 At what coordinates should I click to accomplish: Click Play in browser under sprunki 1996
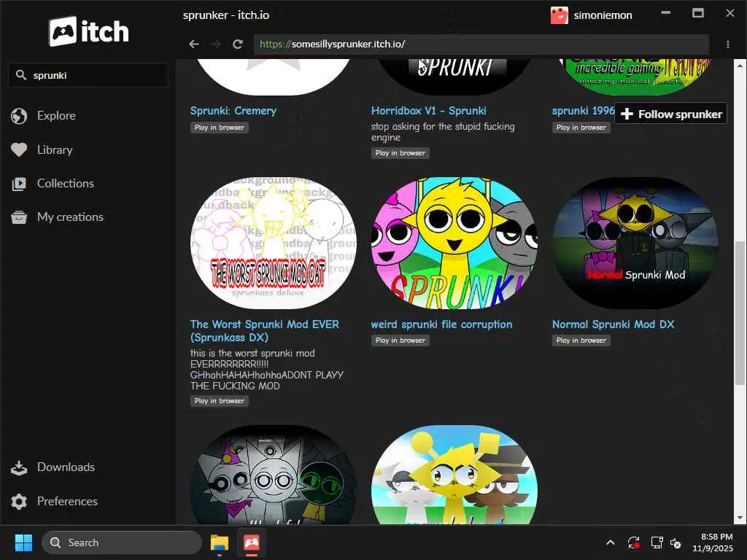coord(581,128)
